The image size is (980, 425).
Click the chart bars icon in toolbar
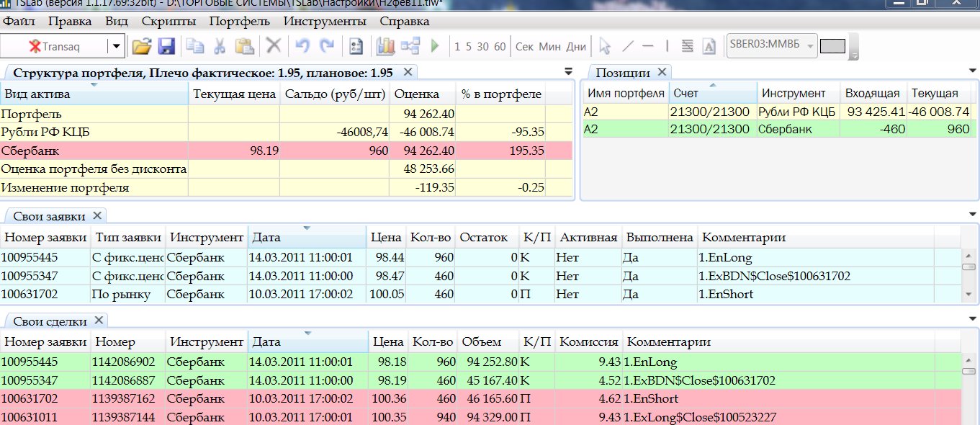(386, 47)
